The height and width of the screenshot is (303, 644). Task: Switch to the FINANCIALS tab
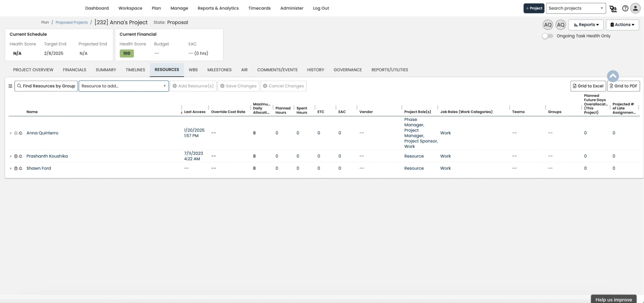(74, 70)
